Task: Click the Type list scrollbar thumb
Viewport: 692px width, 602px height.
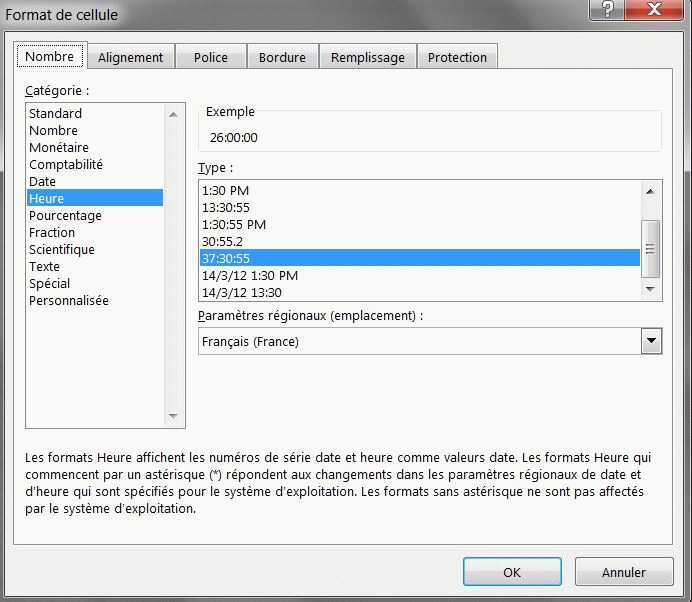Action: click(650, 249)
